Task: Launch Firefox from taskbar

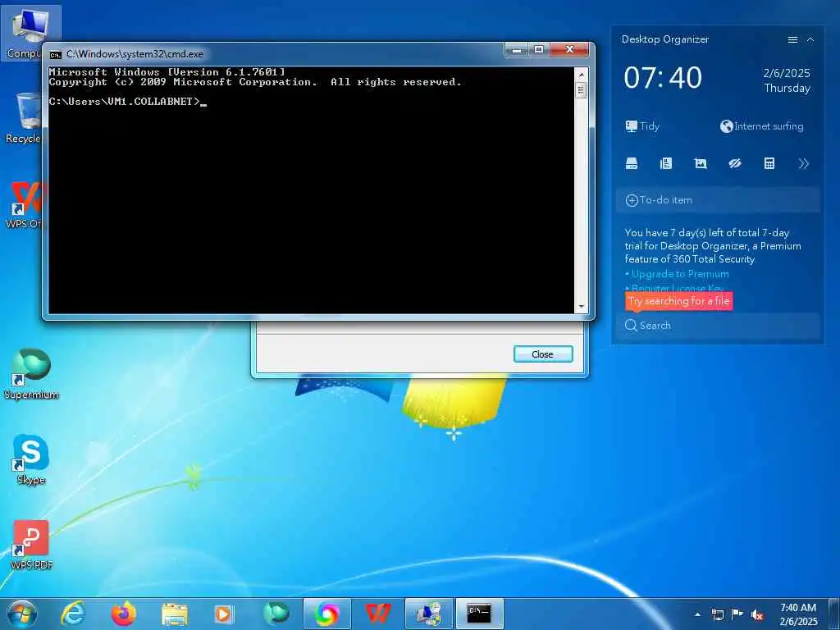Action: [124, 614]
